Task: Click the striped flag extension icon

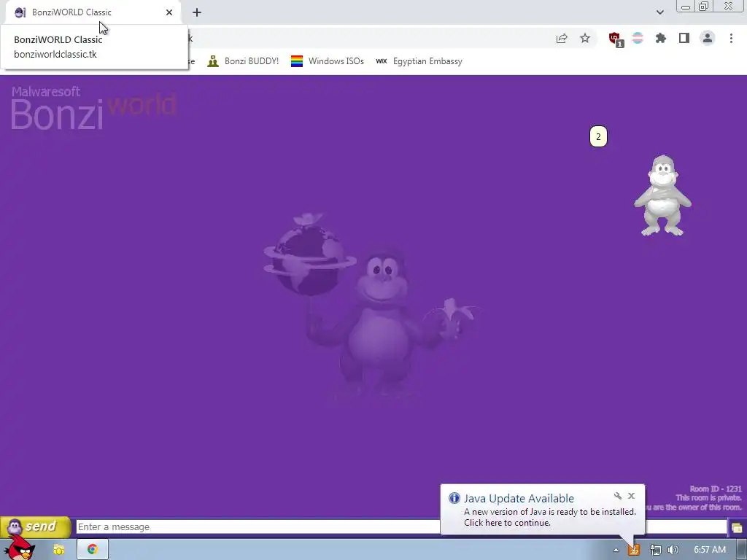Action: (x=638, y=38)
